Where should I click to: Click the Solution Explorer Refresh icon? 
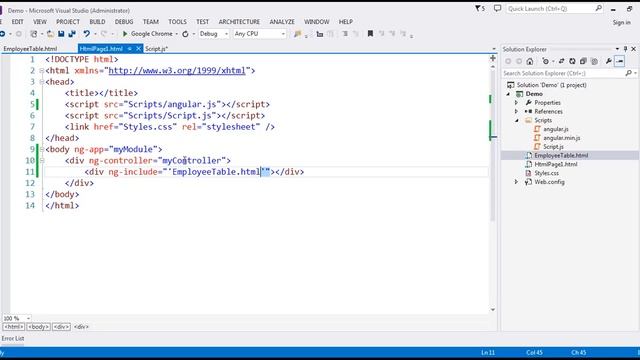coord(572,61)
